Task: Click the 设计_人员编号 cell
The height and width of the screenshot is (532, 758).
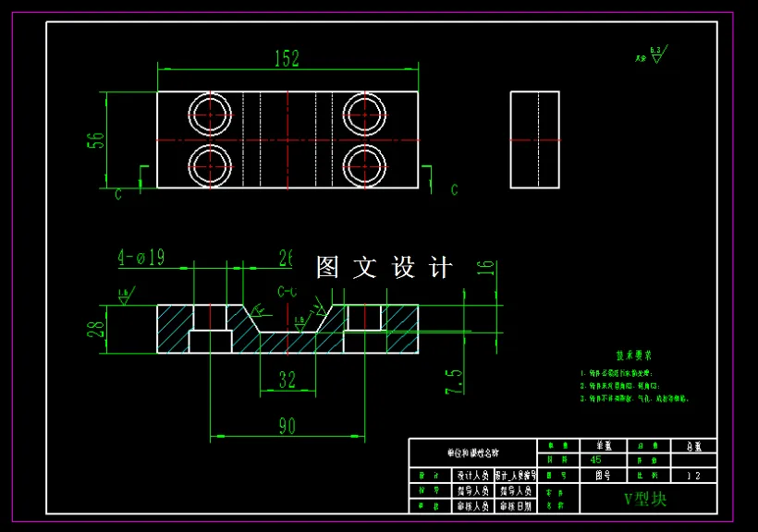Action: tap(516, 476)
